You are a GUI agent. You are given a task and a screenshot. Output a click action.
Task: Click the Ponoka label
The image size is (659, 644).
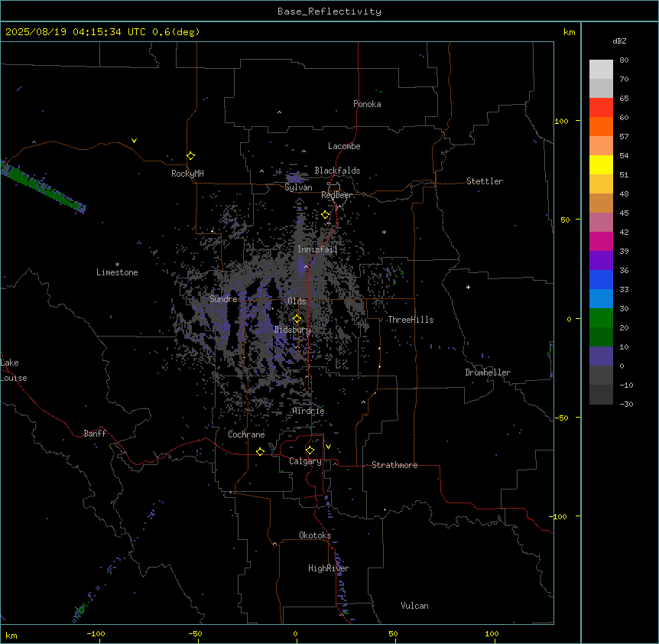tap(367, 104)
